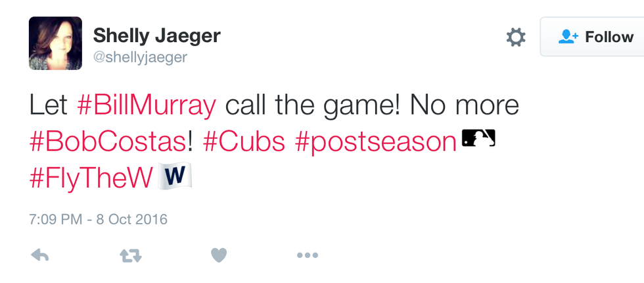The image size is (644, 283).
Task: Open the gear user actions menu
Action: tap(516, 38)
